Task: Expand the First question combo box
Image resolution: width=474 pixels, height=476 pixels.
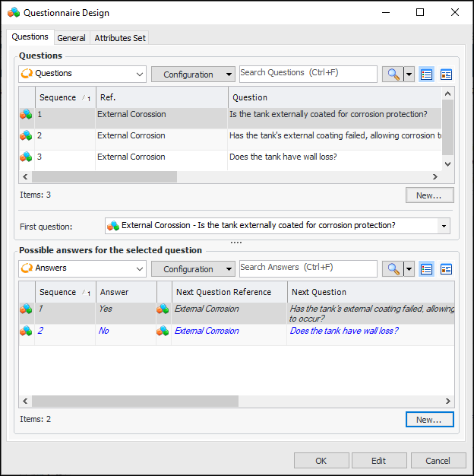Action: (444, 226)
